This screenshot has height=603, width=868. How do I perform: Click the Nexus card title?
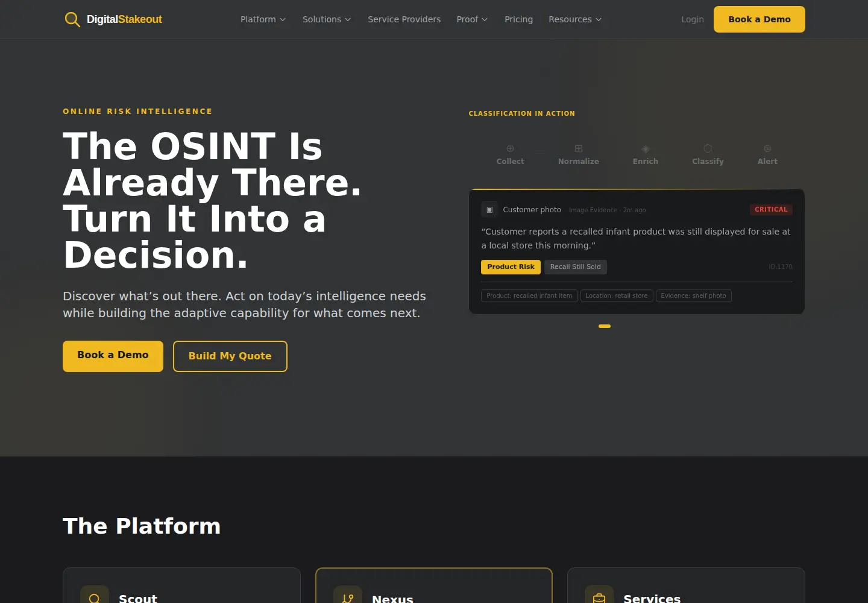click(x=392, y=598)
